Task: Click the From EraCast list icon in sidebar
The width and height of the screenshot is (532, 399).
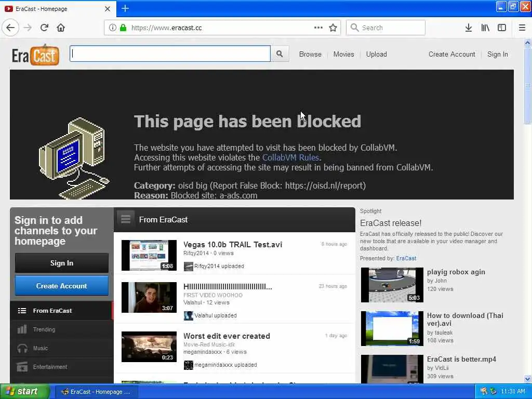Action: (x=22, y=311)
